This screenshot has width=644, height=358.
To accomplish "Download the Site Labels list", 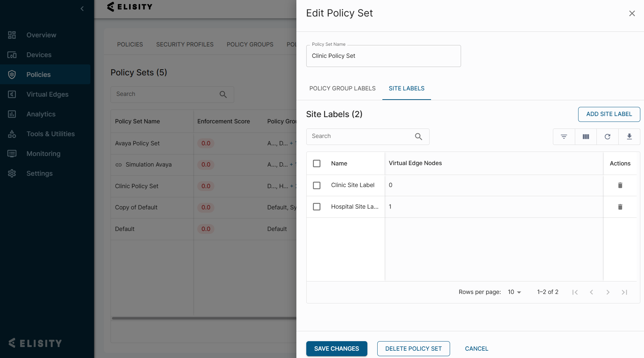I will coord(629,137).
